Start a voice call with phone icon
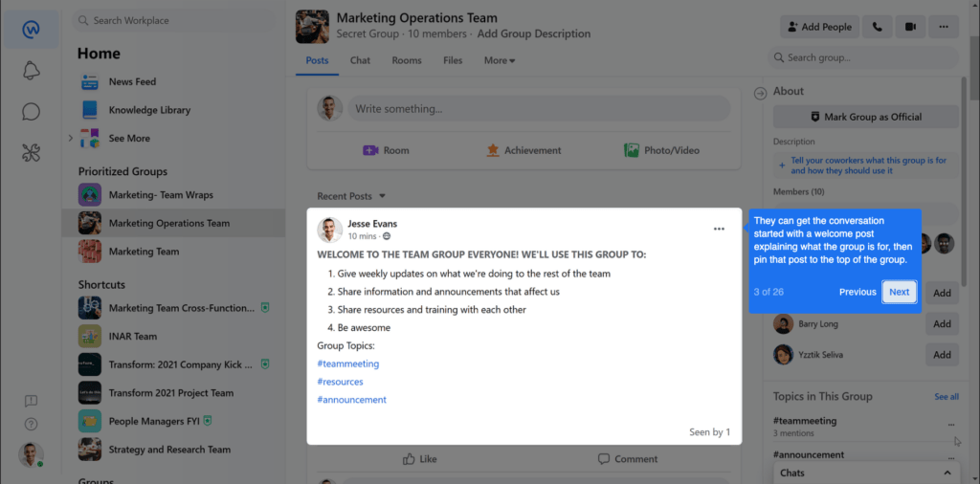This screenshot has width=980, height=484. point(878,27)
